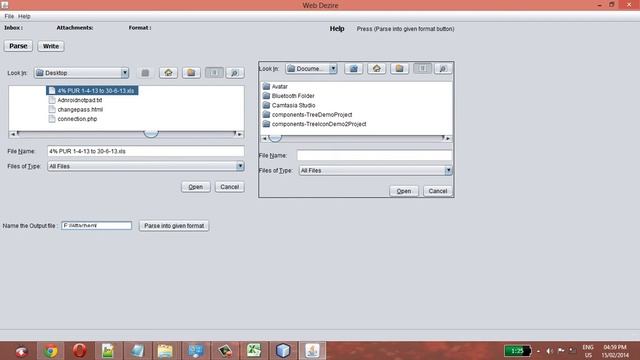Select file 4% PUR 1-4-13 to 30-6-13.xls
The height and width of the screenshot is (360, 640).
tap(92, 91)
